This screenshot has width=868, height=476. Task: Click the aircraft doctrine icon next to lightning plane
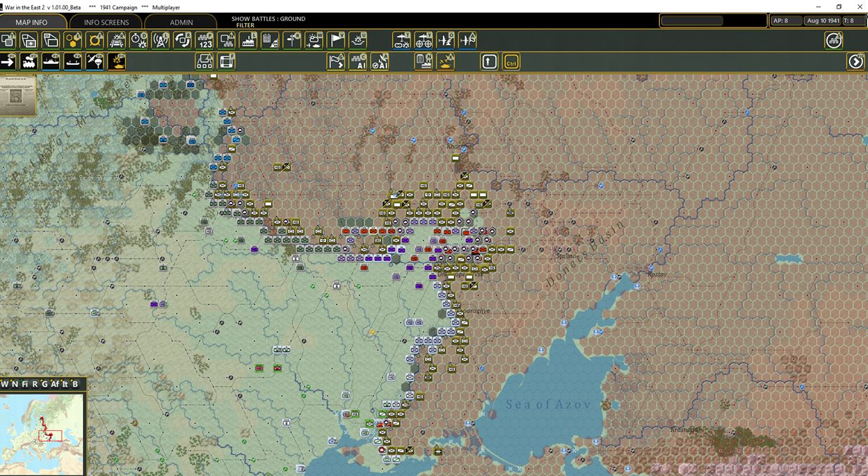point(467,40)
